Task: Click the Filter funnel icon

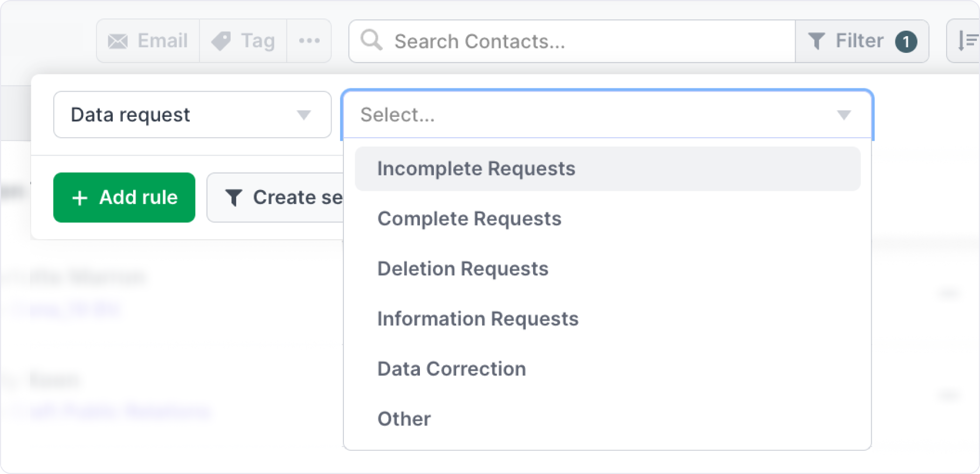Action: click(x=817, y=41)
